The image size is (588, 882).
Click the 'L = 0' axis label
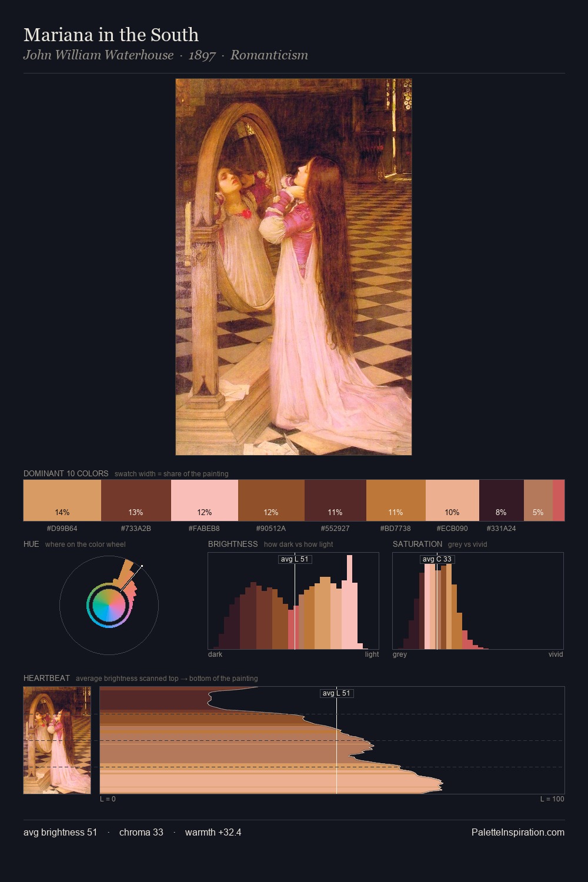(108, 799)
